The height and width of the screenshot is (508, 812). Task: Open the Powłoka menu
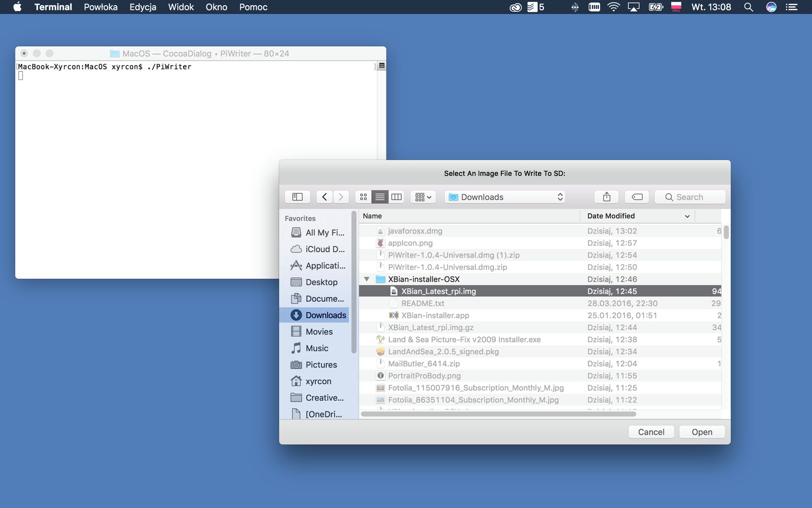pyautogui.click(x=101, y=7)
